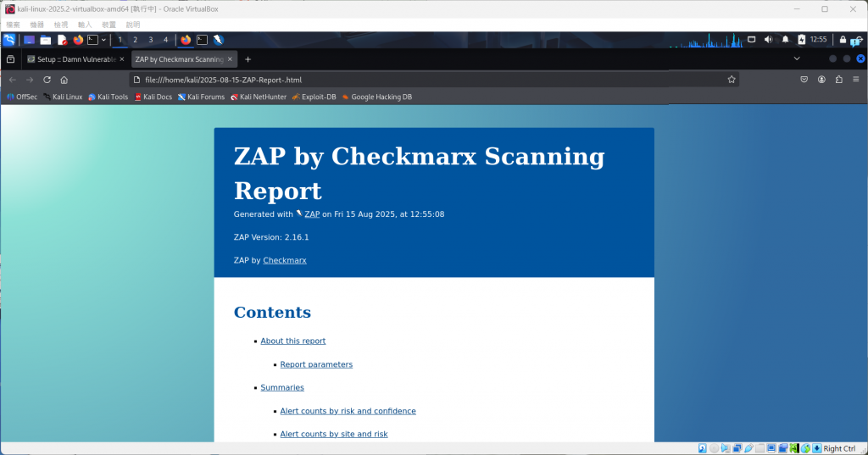Switch to workspace 3

pos(150,40)
